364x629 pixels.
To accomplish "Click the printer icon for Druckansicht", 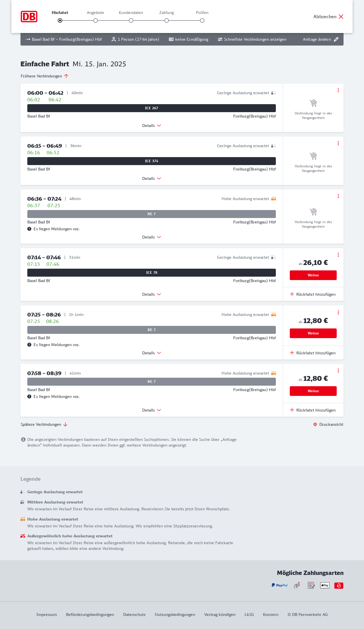I will tap(315, 424).
